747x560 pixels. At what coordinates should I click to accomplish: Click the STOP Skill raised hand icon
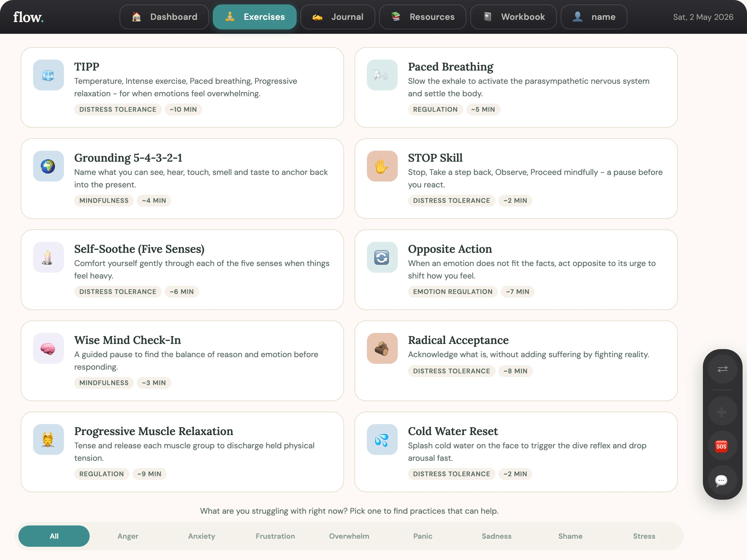tap(382, 166)
